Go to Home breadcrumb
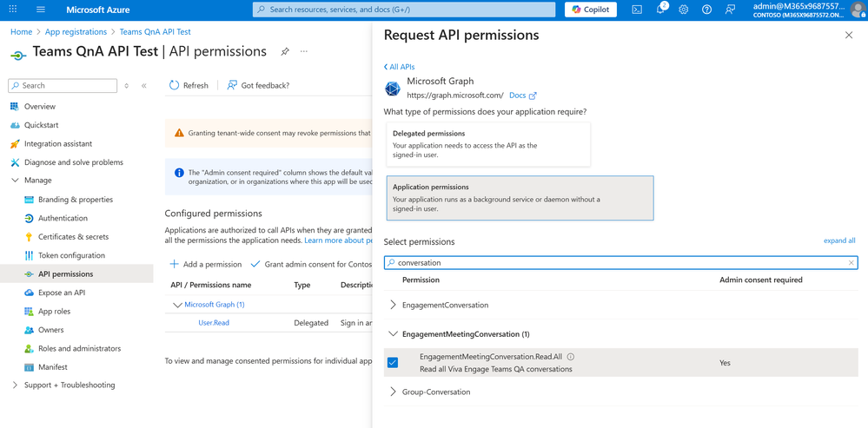Viewport: 868px width, 428px height. pyautogui.click(x=21, y=32)
